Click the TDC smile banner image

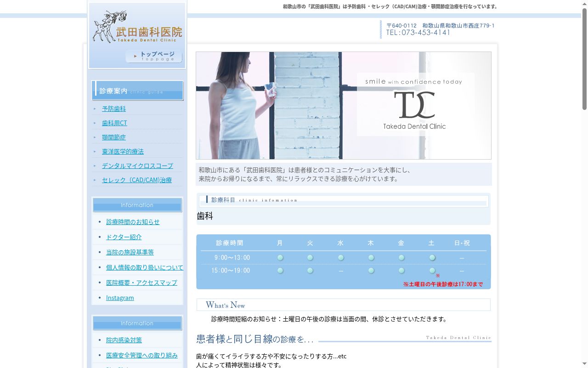pyautogui.click(x=344, y=105)
